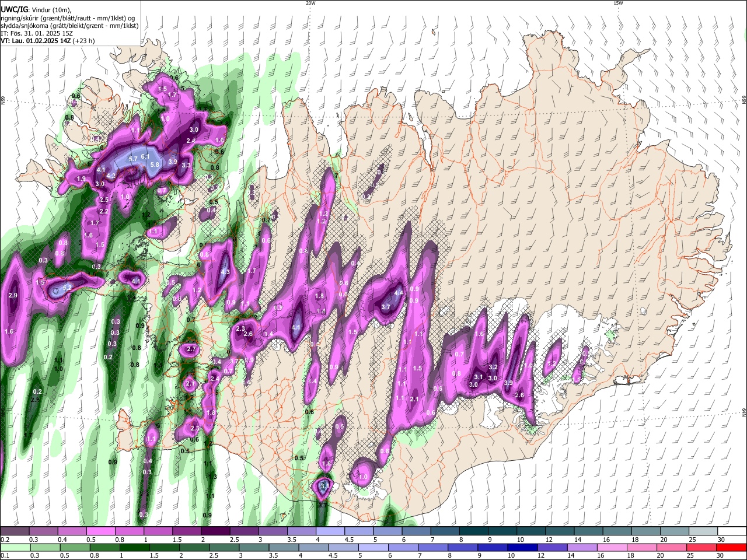Select the pale green 0.1 rain legend swatch
The image size is (747, 560).
14,548
